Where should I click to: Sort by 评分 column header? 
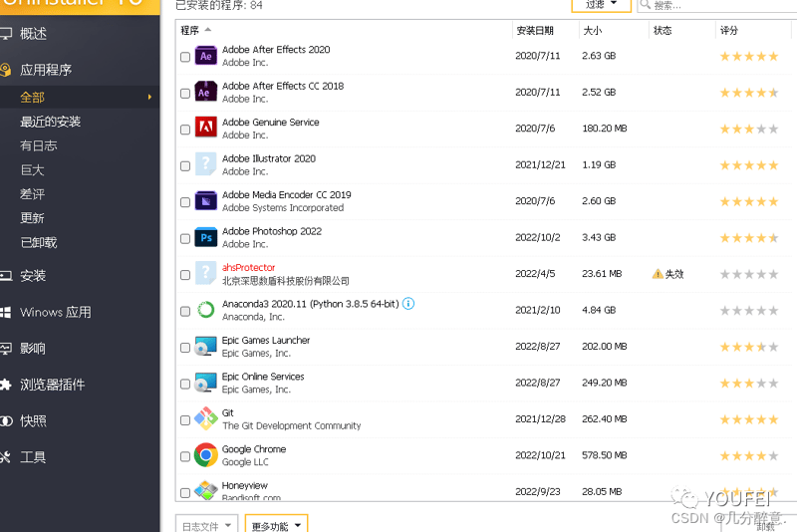point(729,31)
